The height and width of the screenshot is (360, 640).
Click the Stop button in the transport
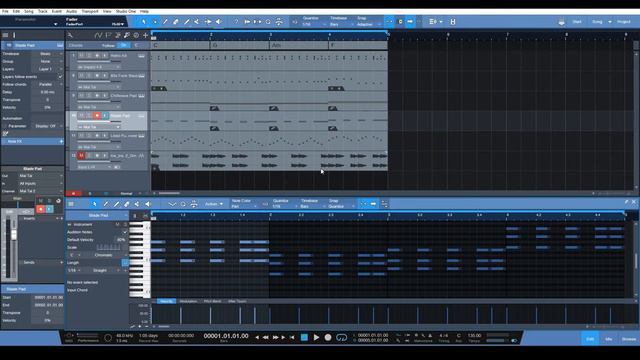[304, 338]
